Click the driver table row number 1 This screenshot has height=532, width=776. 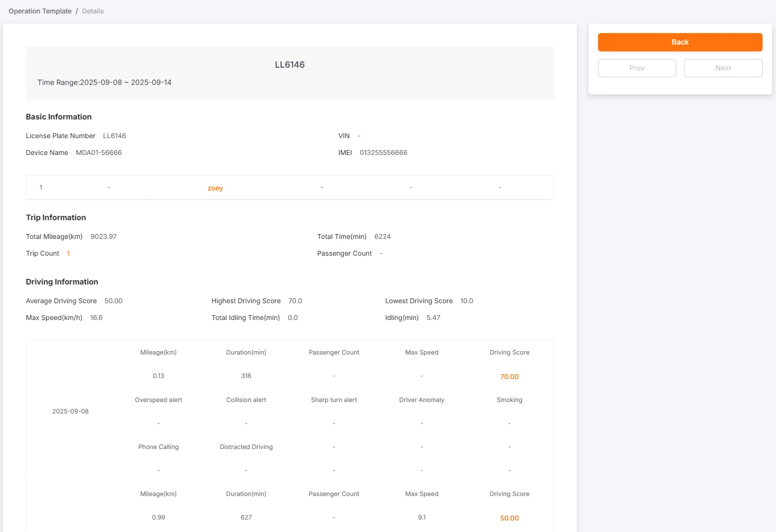click(41, 187)
